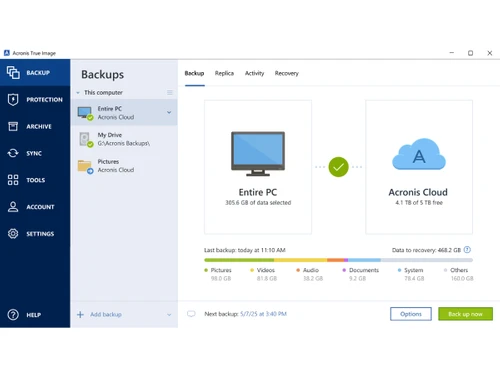Click the Pictures 98.0 GB legend entry
The image size is (500, 375).
click(x=218, y=274)
